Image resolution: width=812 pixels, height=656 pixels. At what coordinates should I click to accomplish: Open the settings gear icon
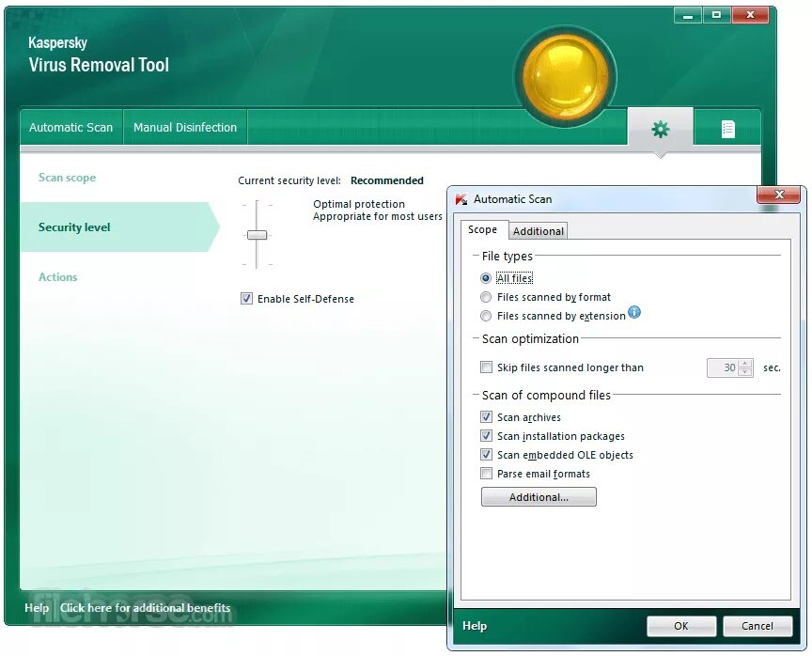[x=660, y=127]
